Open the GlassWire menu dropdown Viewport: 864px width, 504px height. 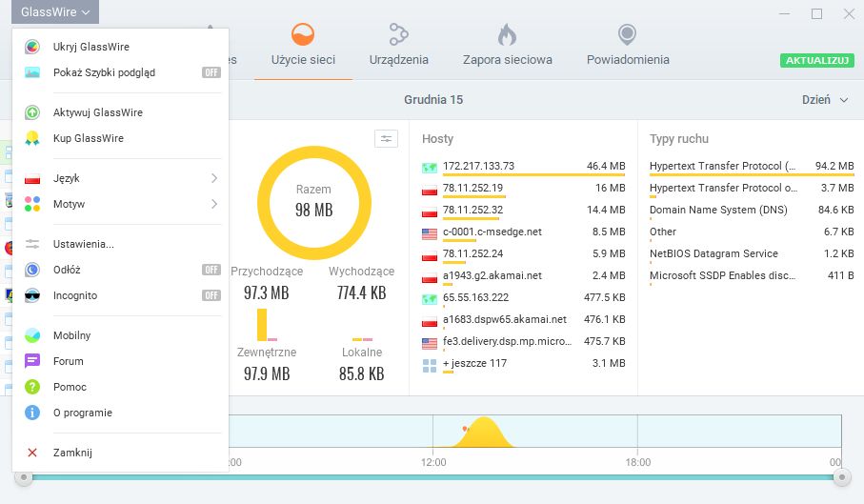(x=55, y=11)
